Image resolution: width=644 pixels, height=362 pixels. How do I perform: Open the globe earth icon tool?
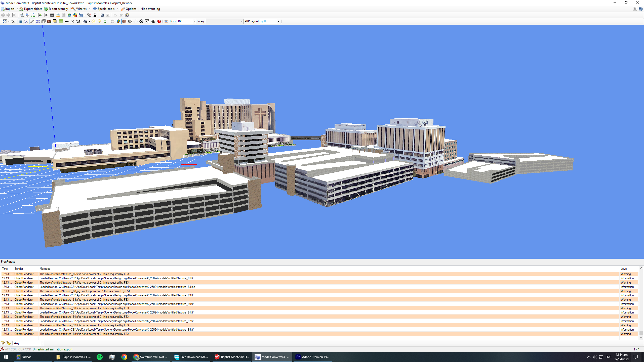[x=69, y=15]
